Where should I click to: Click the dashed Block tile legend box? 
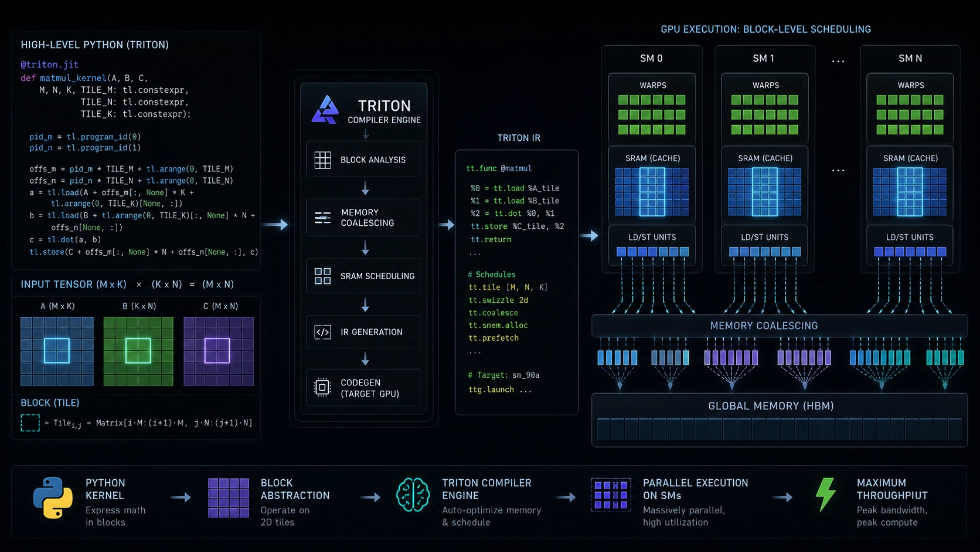coord(30,423)
